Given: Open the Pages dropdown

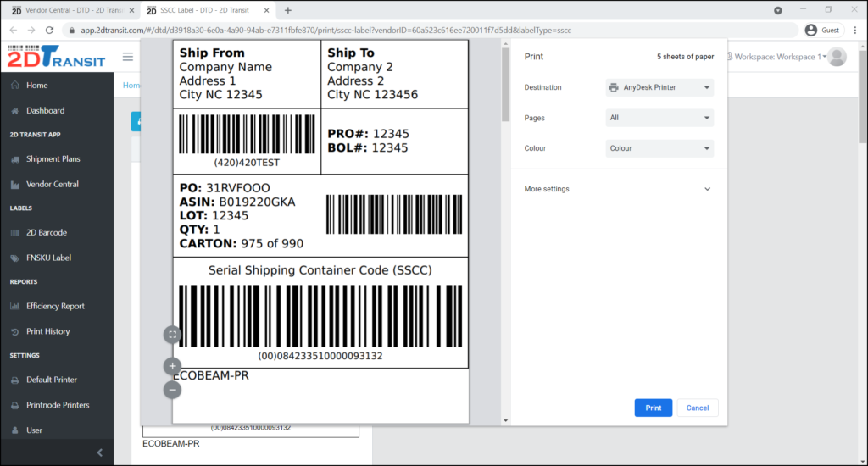Looking at the screenshot, I should pos(659,118).
